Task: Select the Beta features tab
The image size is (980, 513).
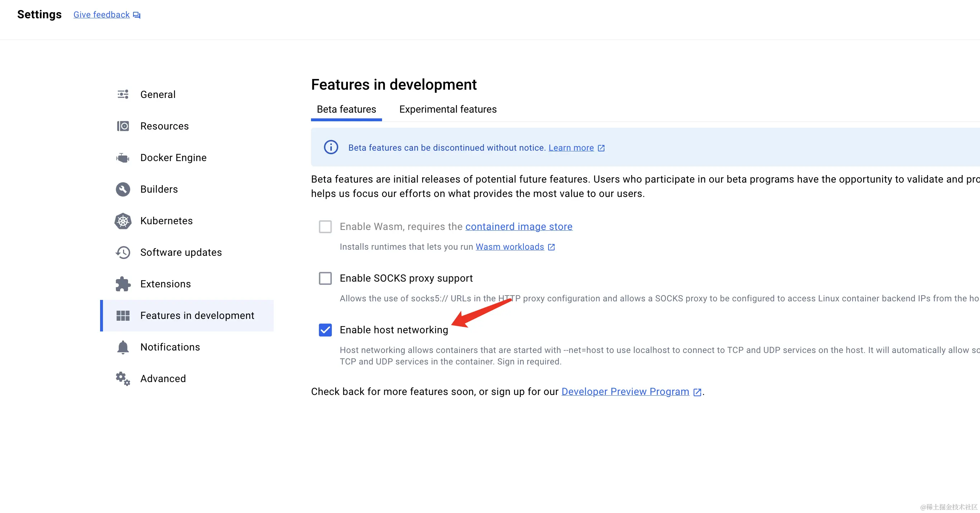Action: (346, 110)
